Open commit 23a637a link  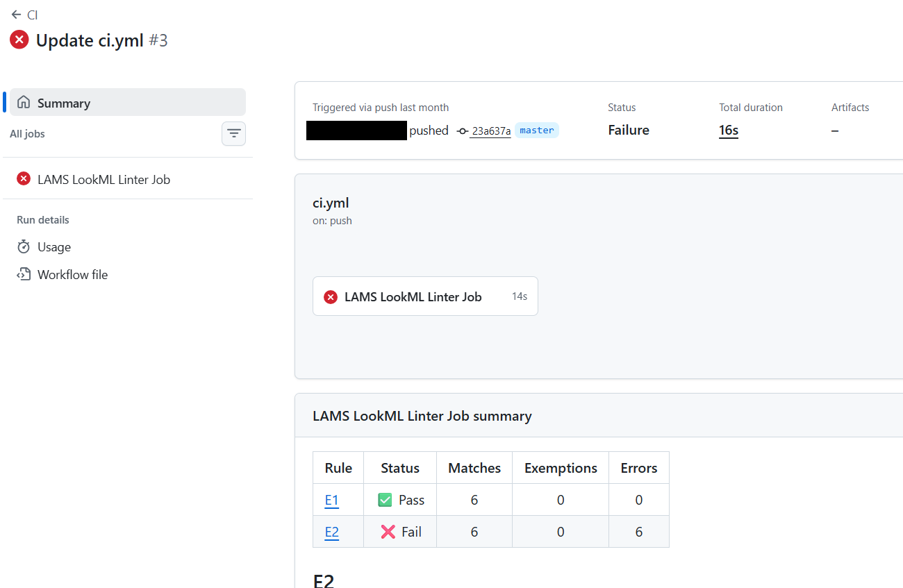coord(491,131)
